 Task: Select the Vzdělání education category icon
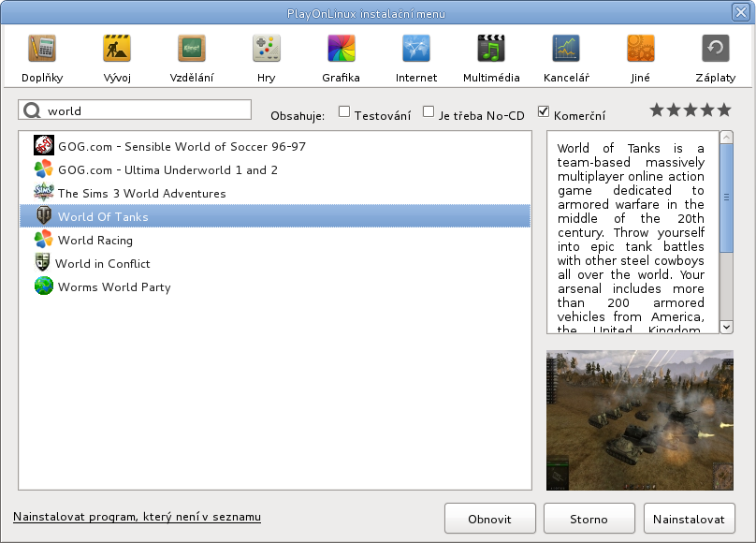[x=192, y=49]
